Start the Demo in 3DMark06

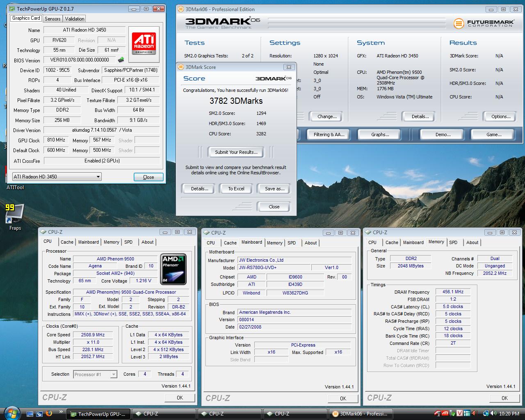point(443,135)
